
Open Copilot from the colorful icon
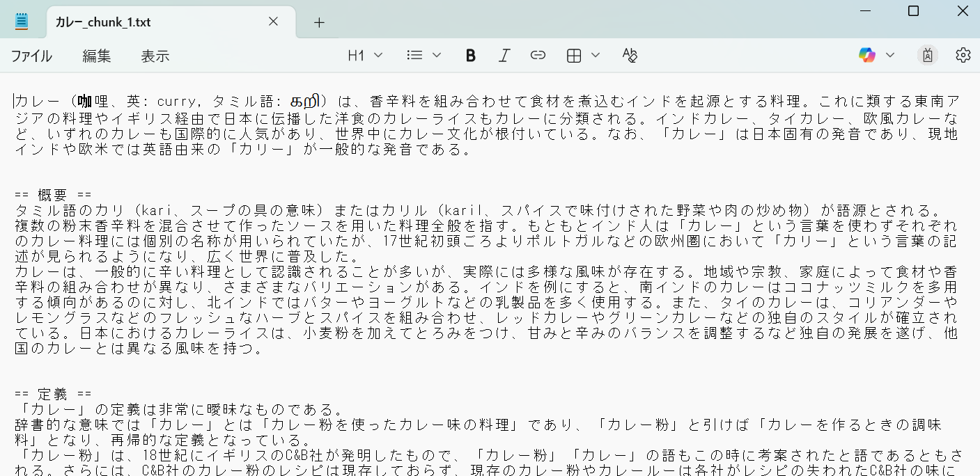pyautogui.click(x=867, y=56)
